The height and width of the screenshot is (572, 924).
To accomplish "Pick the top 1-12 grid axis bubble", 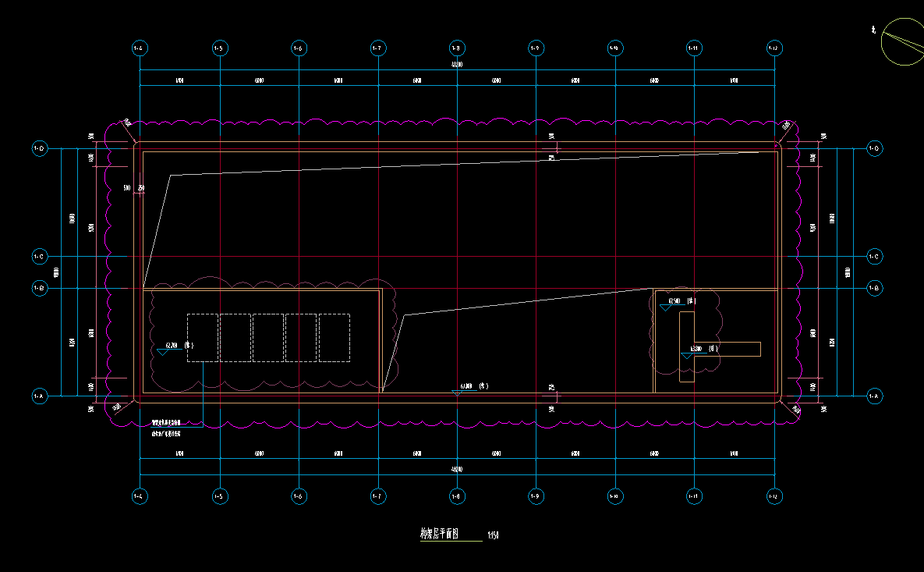I will 774,48.
